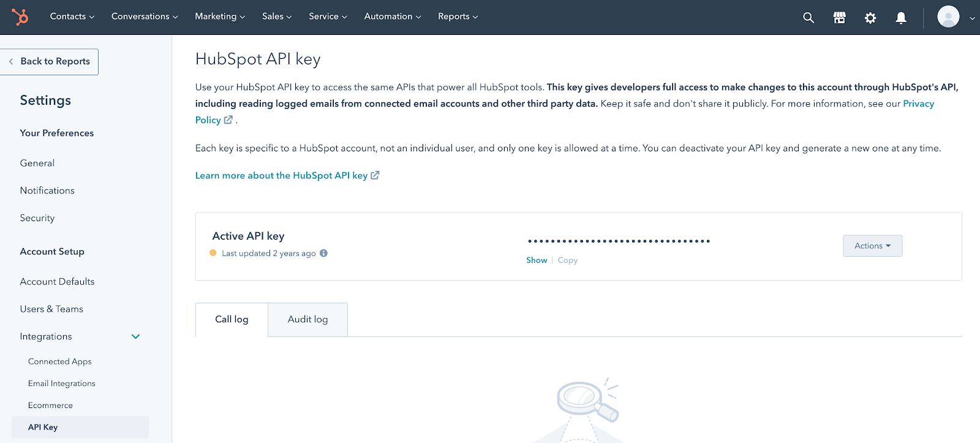Screen dimensions: 980x443
Task: Switch to the Audit log tab
Action: [x=308, y=319]
